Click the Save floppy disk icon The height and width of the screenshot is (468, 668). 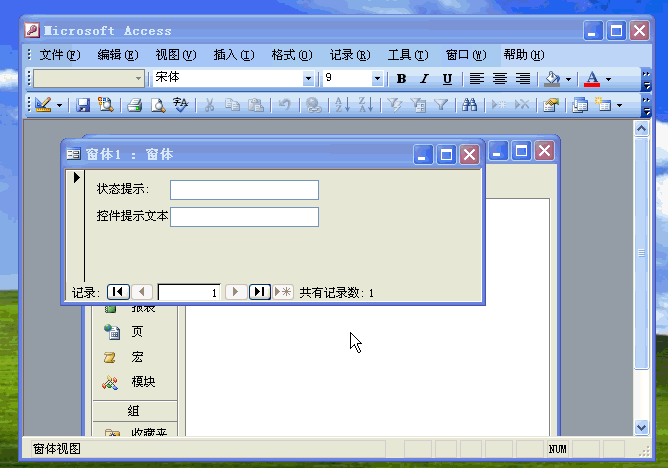83,105
